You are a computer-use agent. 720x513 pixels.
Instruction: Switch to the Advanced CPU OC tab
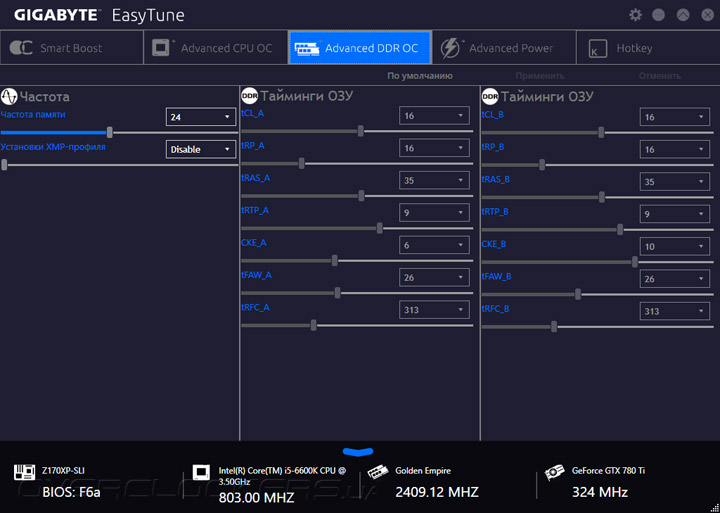pos(216,48)
